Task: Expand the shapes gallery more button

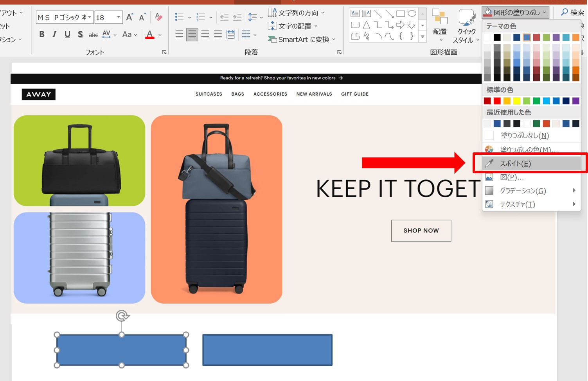Action: pos(423,37)
